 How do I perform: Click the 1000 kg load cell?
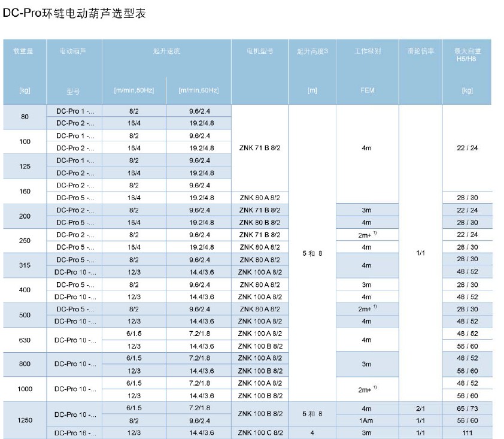click(25, 389)
